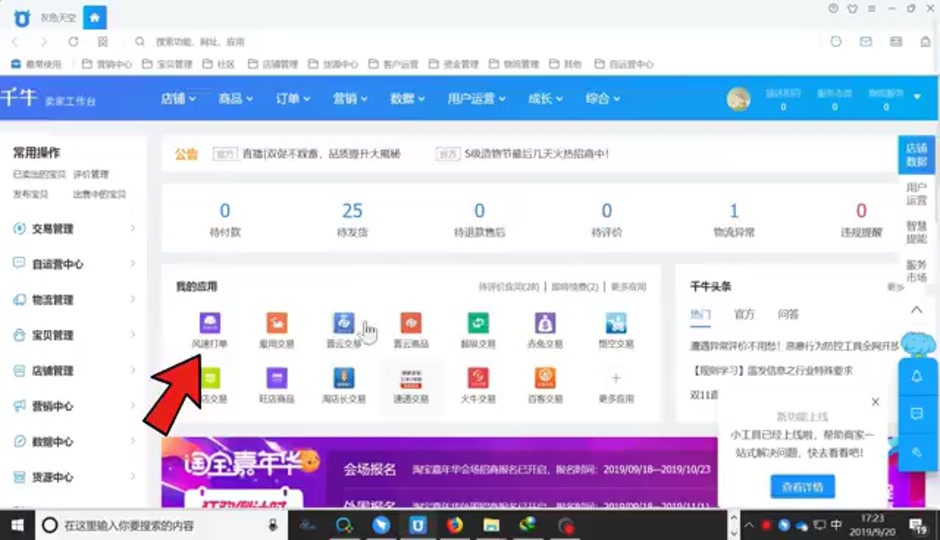Open the 营销中心 bookmark folder

(107, 64)
